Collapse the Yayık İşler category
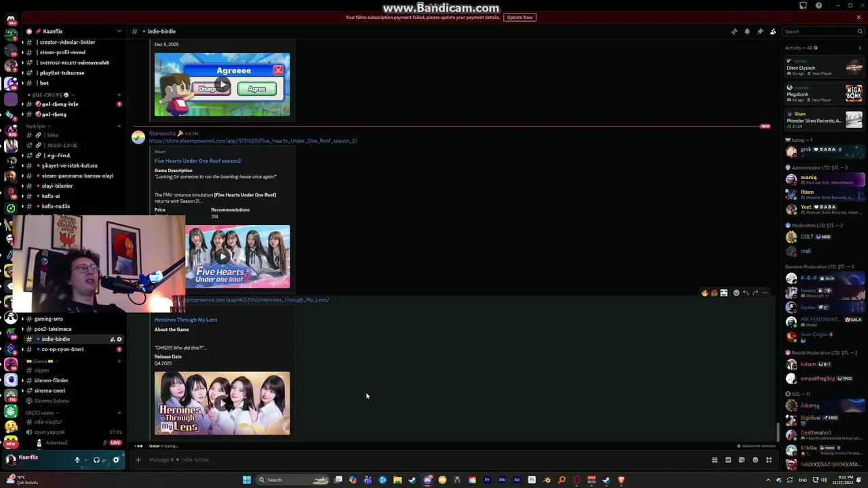The image size is (868, 488). [38, 126]
